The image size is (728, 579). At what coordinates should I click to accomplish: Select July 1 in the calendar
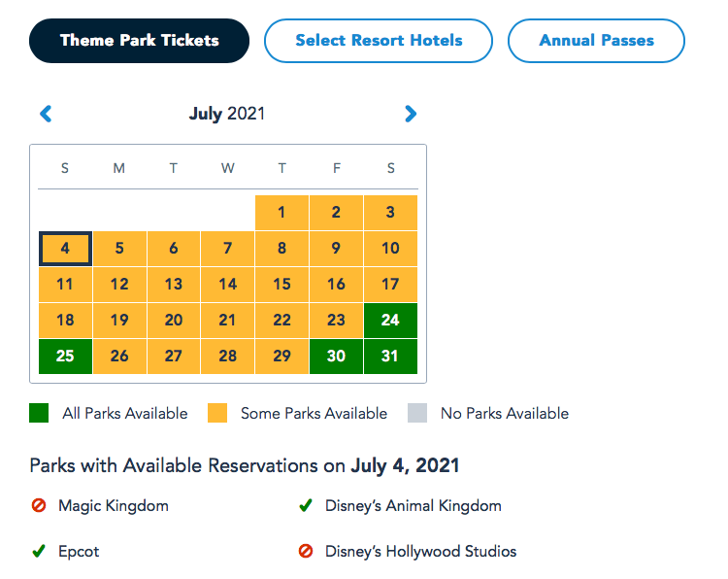coord(281,213)
